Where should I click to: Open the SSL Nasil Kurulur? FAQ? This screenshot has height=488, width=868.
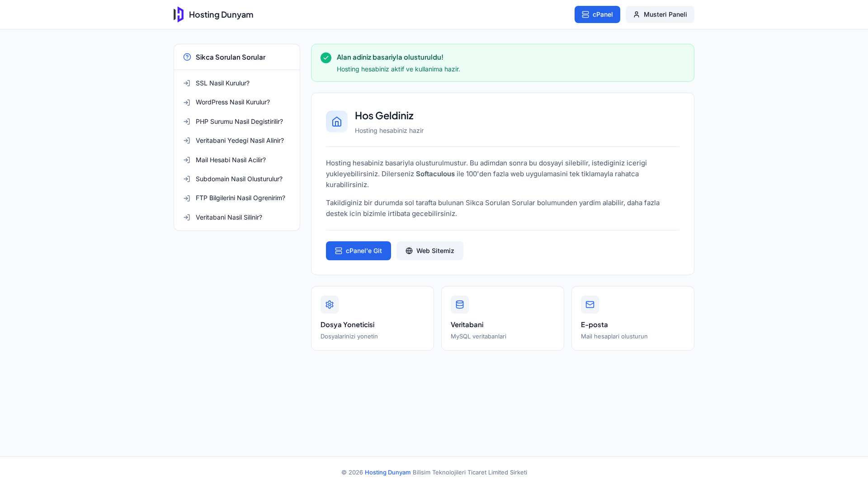(237, 83)
